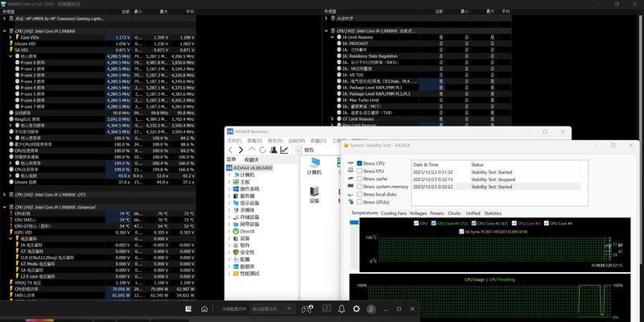Uncheck CPU Core #1 graph checkbox
644x322 pixels.
pos(434,224)
